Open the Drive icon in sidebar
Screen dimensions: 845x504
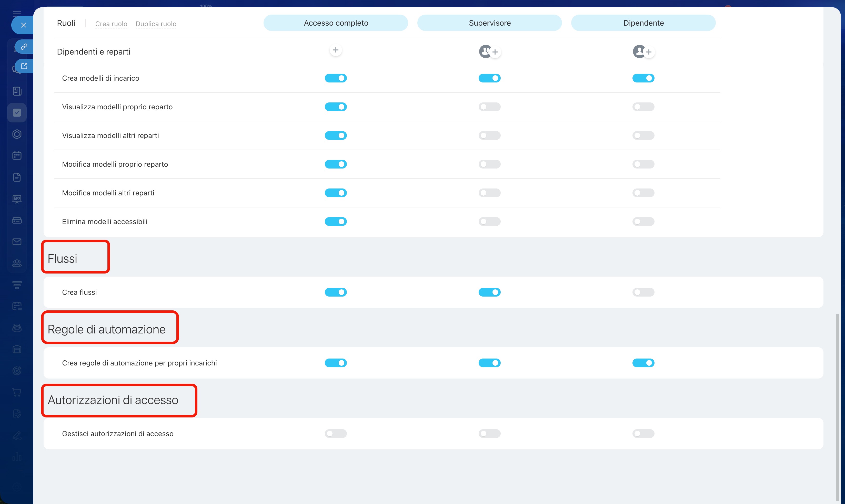tap(17, 220)
